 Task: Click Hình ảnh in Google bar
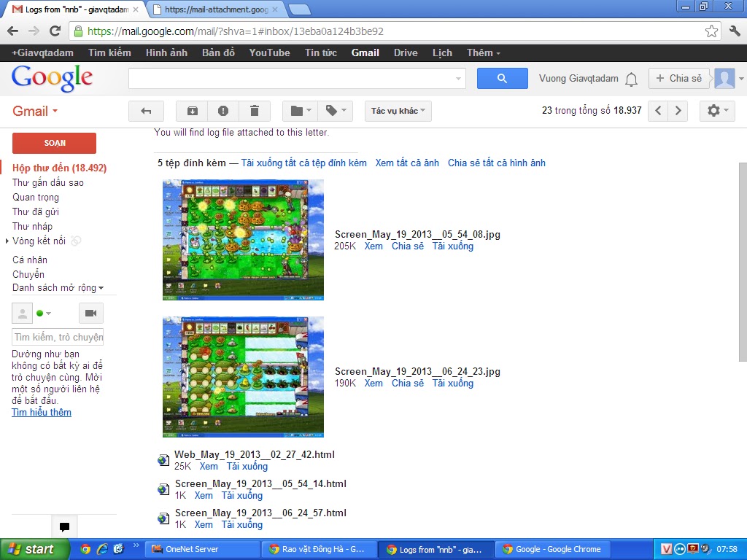coord(166,52)
